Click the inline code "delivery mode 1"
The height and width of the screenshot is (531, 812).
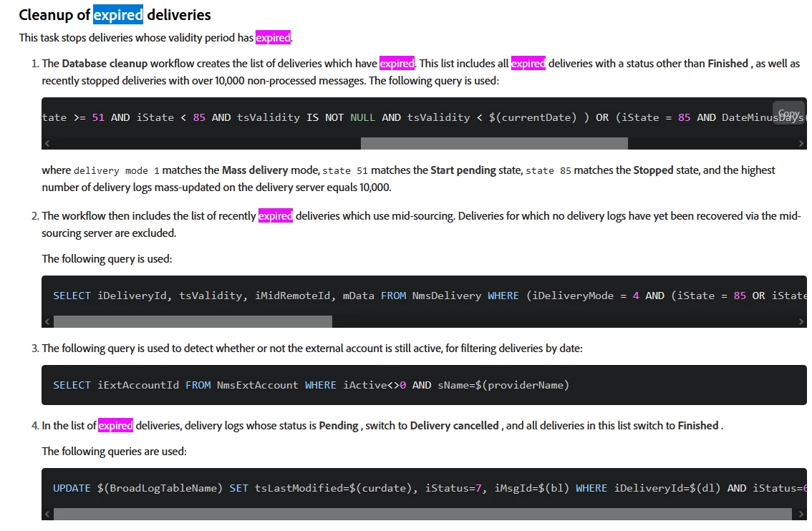(117, 171)
